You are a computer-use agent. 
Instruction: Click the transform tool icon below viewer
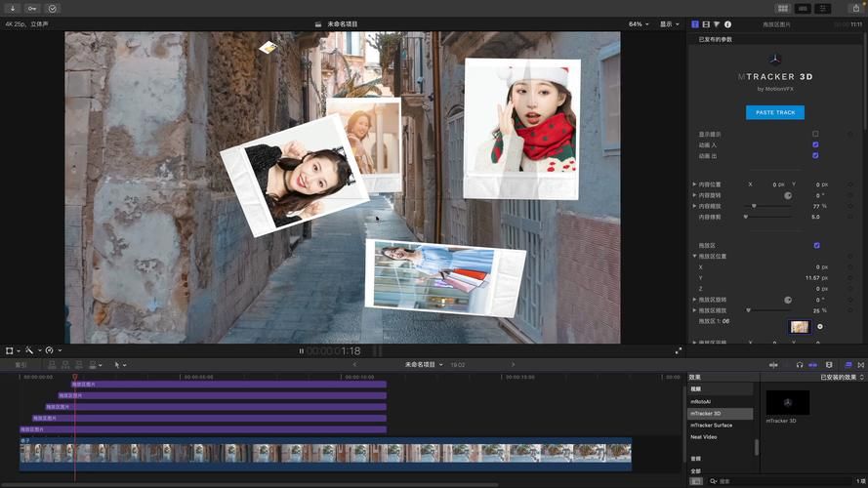pos(10,350)
